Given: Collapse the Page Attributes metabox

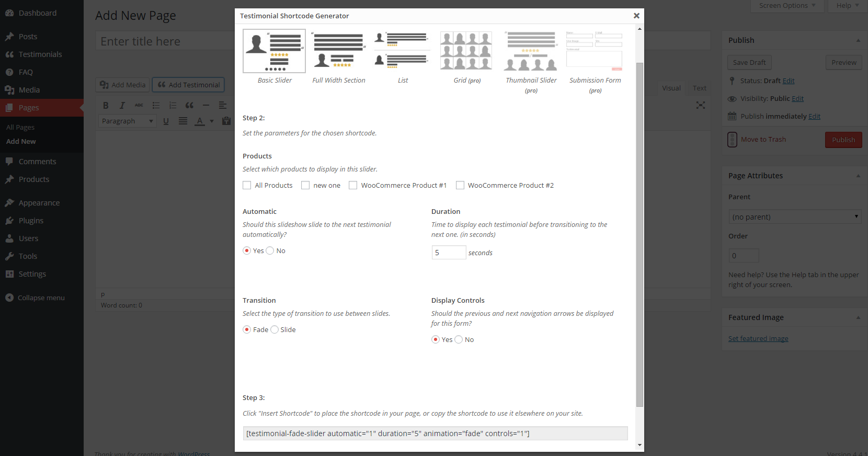Looking at the screenshot, I should [858, 176].
